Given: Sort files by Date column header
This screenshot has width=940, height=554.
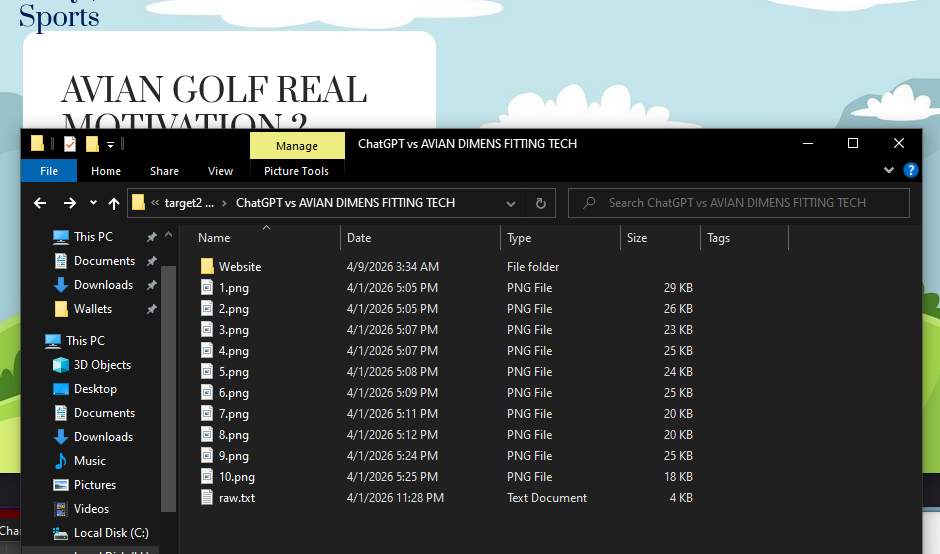Looking at the screenshot, I should click(x=359, y=238).
